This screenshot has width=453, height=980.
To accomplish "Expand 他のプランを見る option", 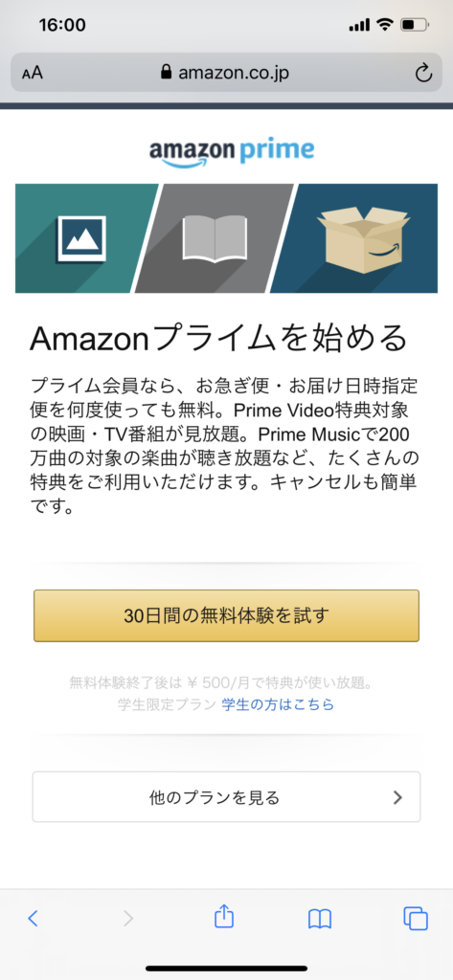I will tap(226, 797).
